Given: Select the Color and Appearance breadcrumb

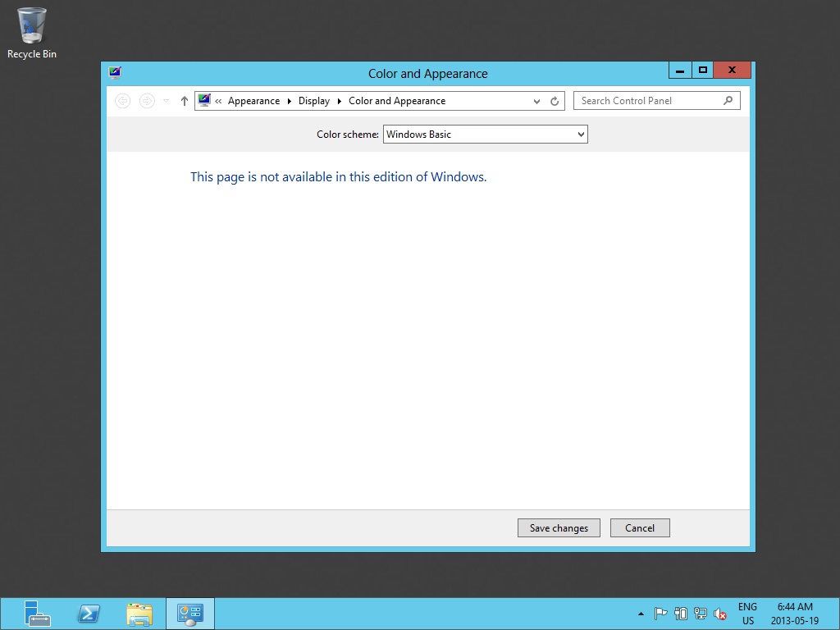Looking at the screenshot, I should tap(397, 101).
